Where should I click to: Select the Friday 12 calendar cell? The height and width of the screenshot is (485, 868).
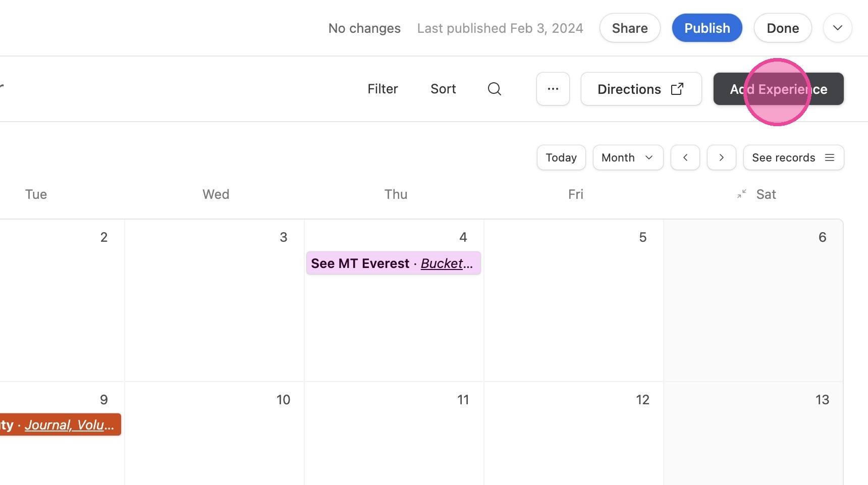[x=574, y=433]
